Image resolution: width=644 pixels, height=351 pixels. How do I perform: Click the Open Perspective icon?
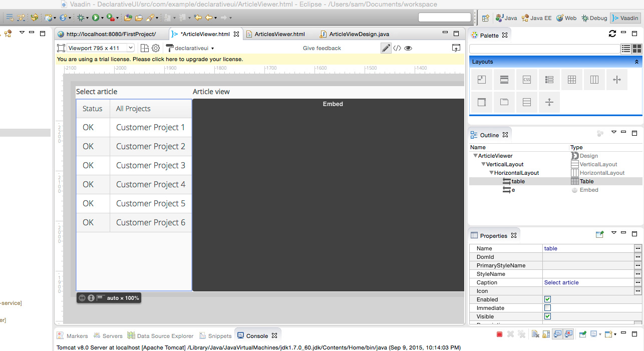[485, 18]
